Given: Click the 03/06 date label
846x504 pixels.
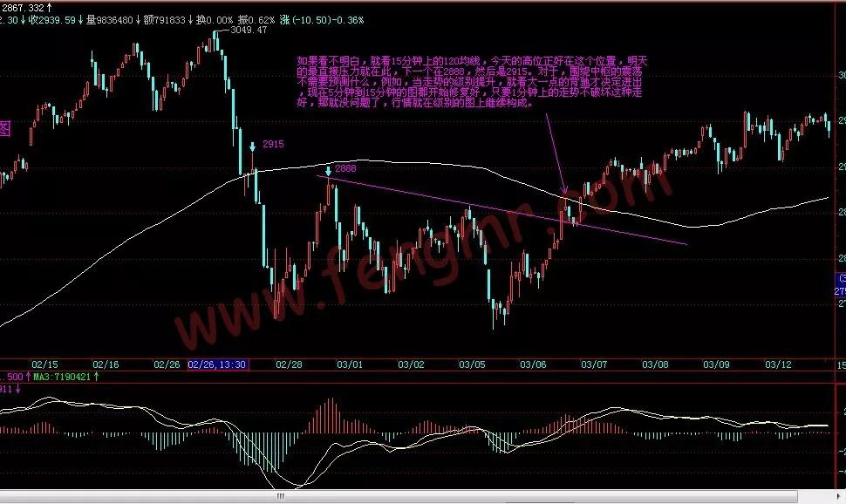Looking at the screenshot, I should (x=533, y=364).
